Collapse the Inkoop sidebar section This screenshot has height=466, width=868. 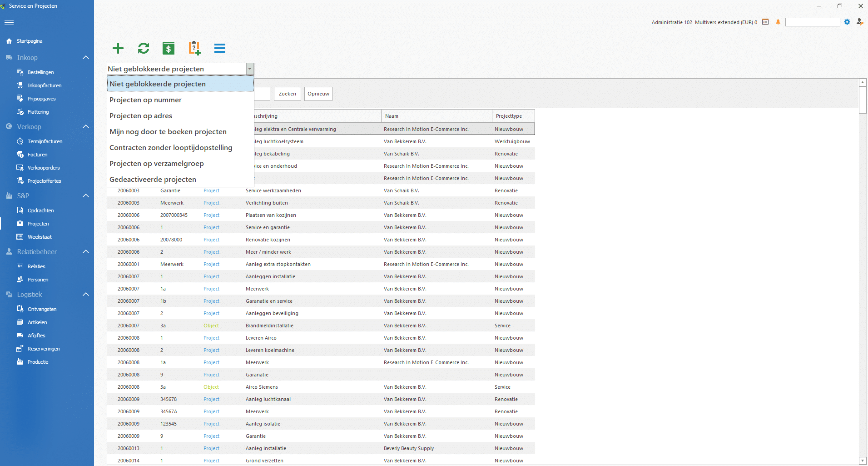coord(86,58)
